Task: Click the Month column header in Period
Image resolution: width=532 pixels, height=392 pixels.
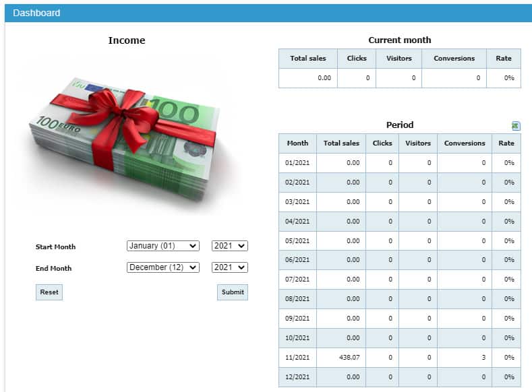Action: pyautogui.click(x=297, y=143)
